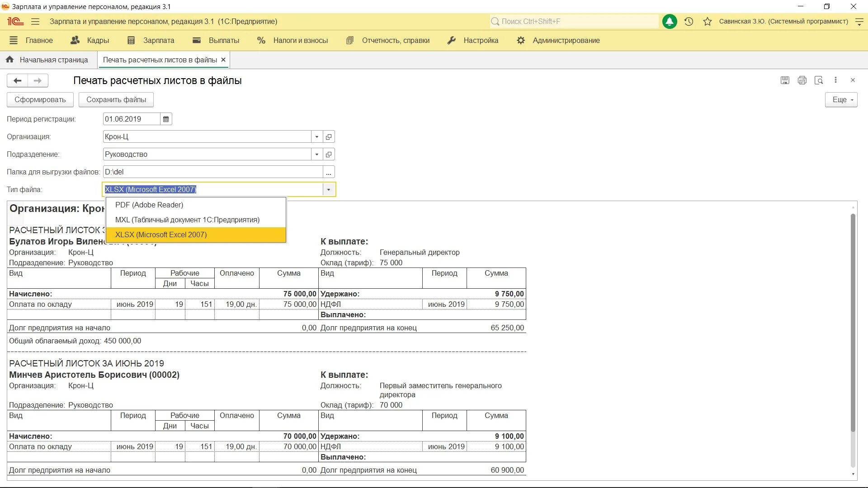Viewport: 868px width, 488px height.
Task: Toggle the Тип файла dropdown arrow
Action: [329, 190]
